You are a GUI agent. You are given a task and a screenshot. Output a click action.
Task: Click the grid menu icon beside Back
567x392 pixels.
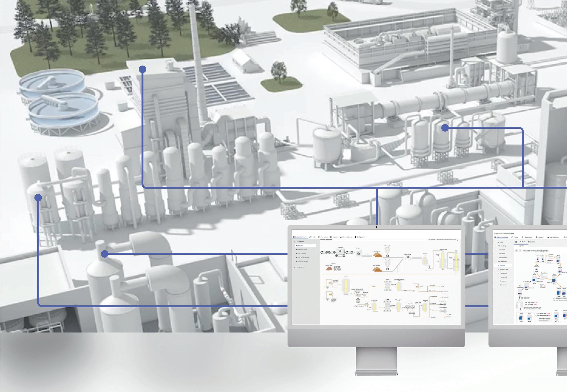tap(516, 242)
